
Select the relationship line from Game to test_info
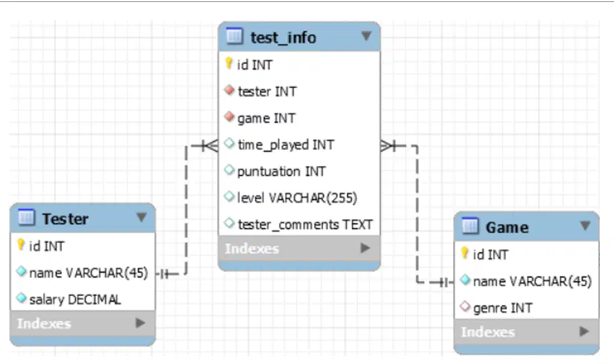pyautogui.click(x=417, y=214)
